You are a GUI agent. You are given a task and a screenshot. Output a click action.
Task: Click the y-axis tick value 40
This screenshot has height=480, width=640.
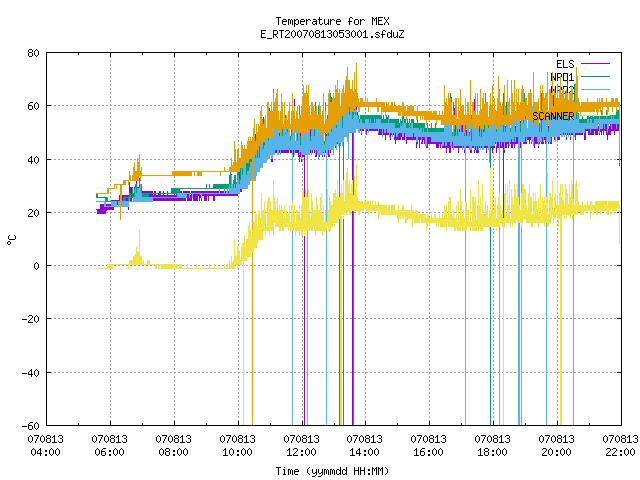pyautogui.click(x=33, y=160)
